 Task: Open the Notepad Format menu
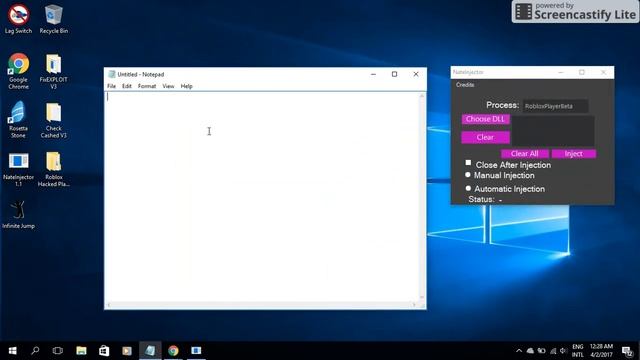click(x=147, y=86)
